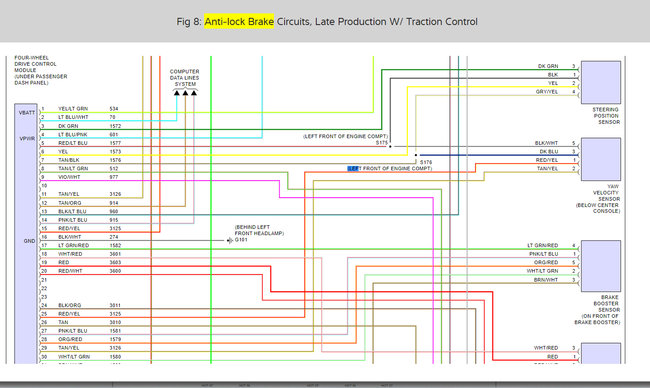Viewport: 650px width, 388px height.
Task: Click the "BLK/WHT" label at Yaw Velocity Sensor
Action: 546,143
